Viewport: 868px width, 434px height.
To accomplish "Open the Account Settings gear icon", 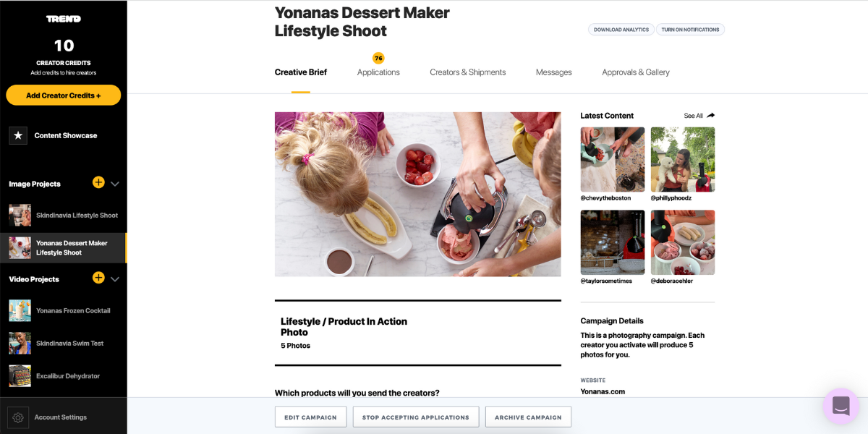I will (18, 417).
